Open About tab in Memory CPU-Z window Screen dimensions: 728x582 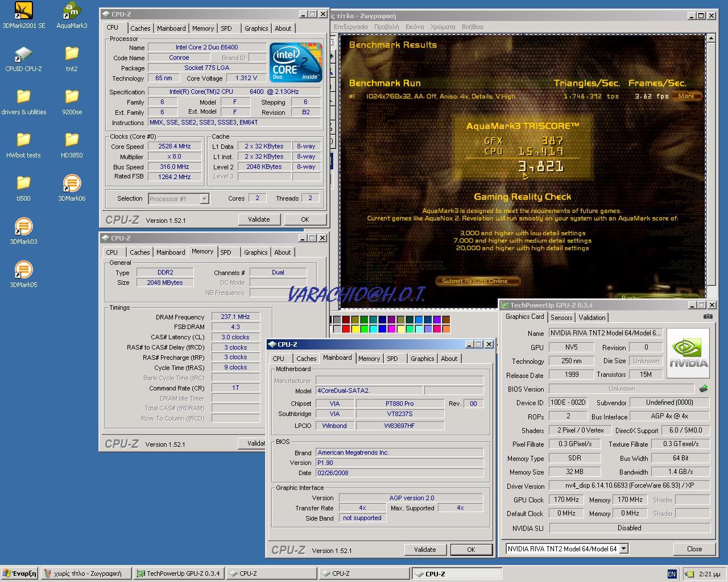[282, 252]
